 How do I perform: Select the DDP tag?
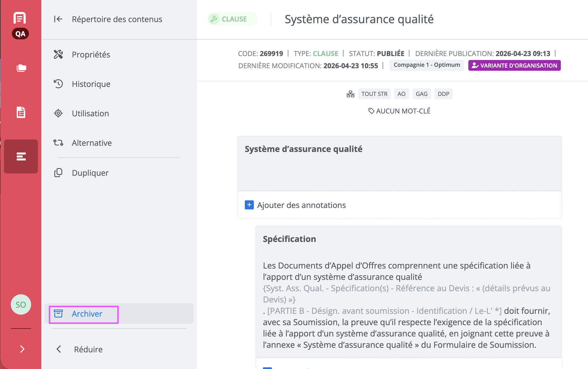443,94
